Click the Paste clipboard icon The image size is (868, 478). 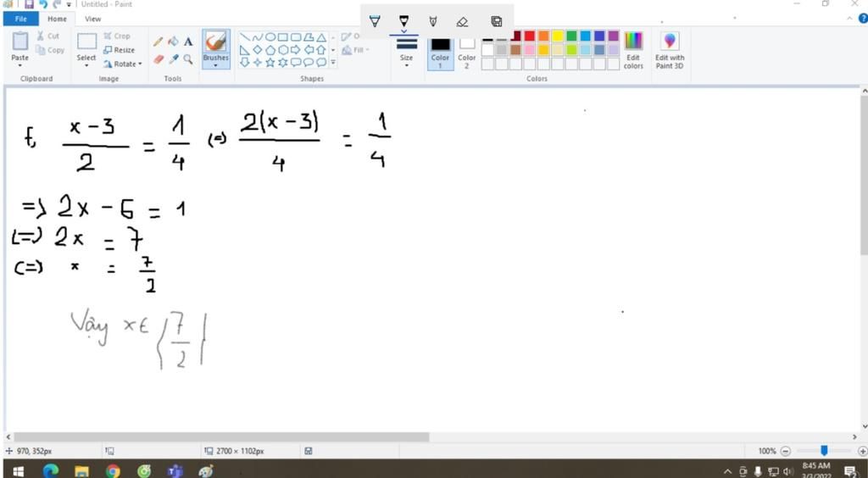click(20, 42)
